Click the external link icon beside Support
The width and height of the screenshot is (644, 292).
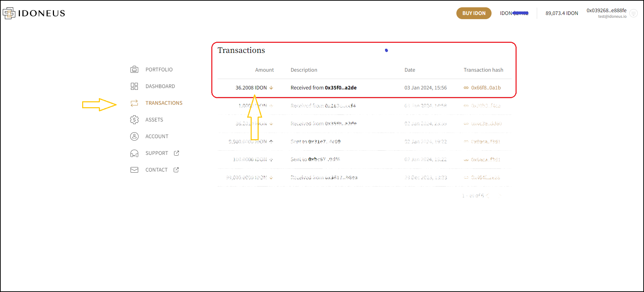pos(176,153)
